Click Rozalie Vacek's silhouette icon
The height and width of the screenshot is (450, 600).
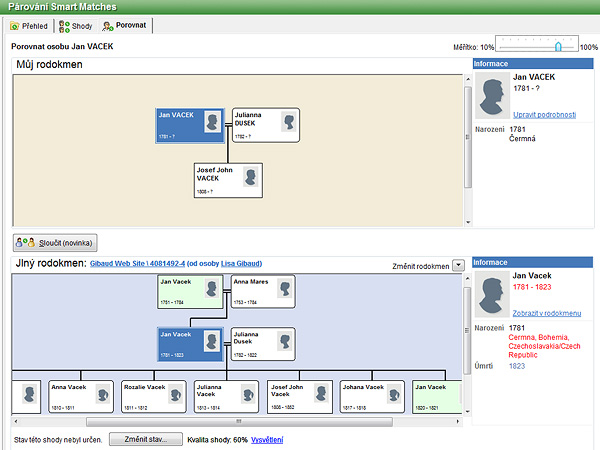pyautogui.click(x=176, y=395)
